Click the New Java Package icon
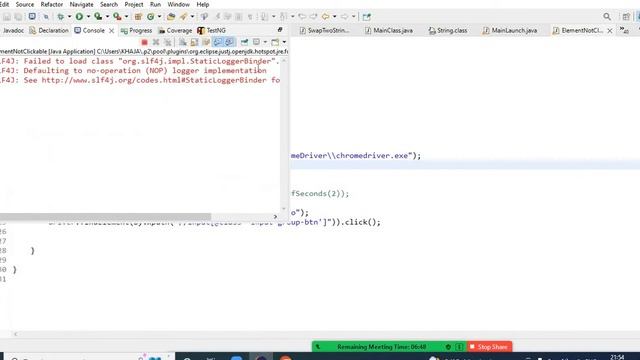640x360 pixels. coord(138,17)
